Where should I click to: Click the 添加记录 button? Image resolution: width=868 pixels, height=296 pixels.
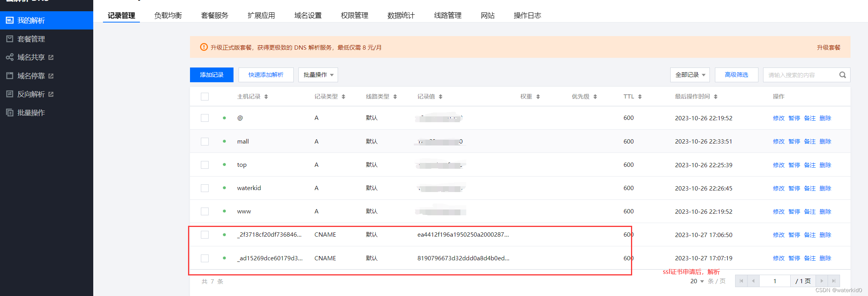pos(212,75)
